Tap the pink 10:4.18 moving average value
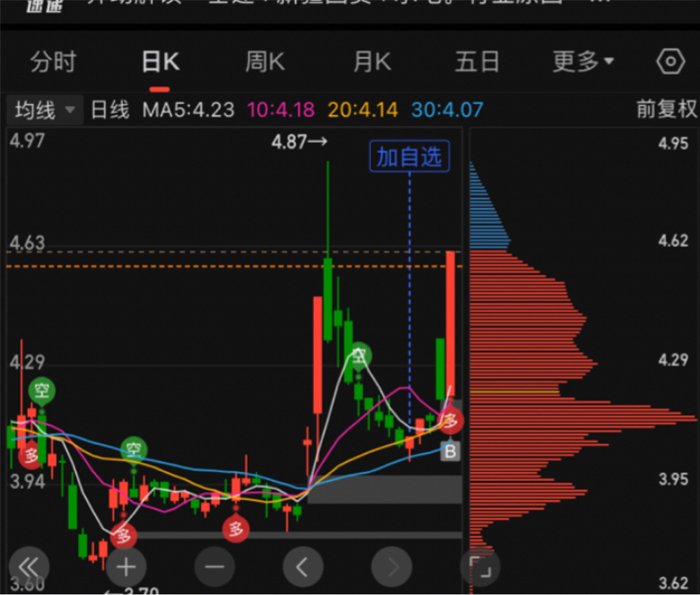The width and height of the screenshot is (700, 595). pos(281,110)
